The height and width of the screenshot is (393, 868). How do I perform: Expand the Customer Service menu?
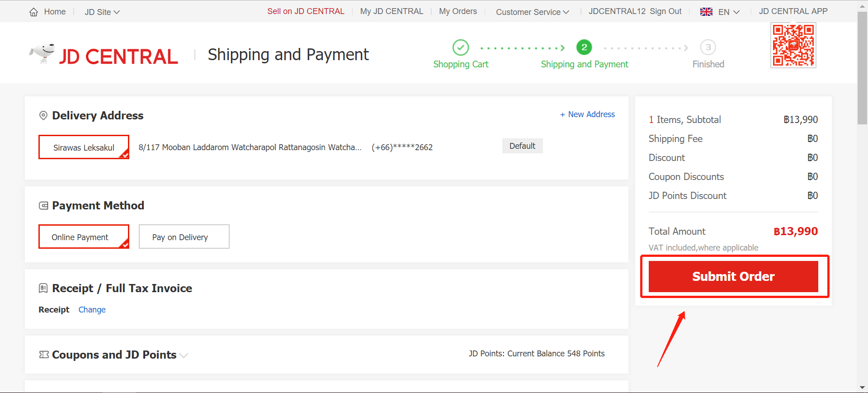(533, 12)
